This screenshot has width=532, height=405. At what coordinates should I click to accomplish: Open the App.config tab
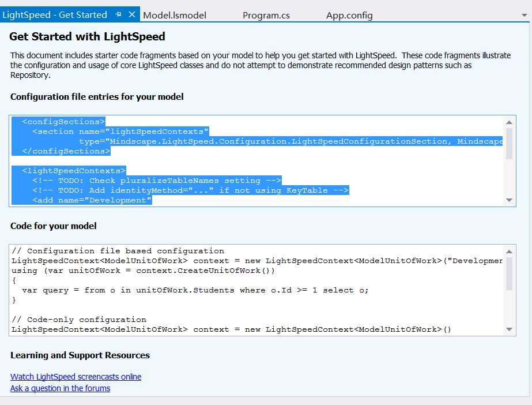(349, 15)
